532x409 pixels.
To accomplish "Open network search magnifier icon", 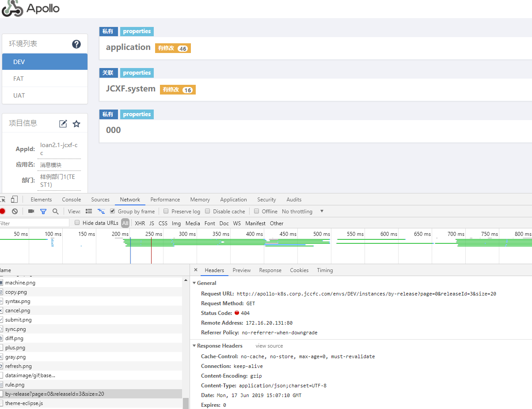I will point(55,212).
